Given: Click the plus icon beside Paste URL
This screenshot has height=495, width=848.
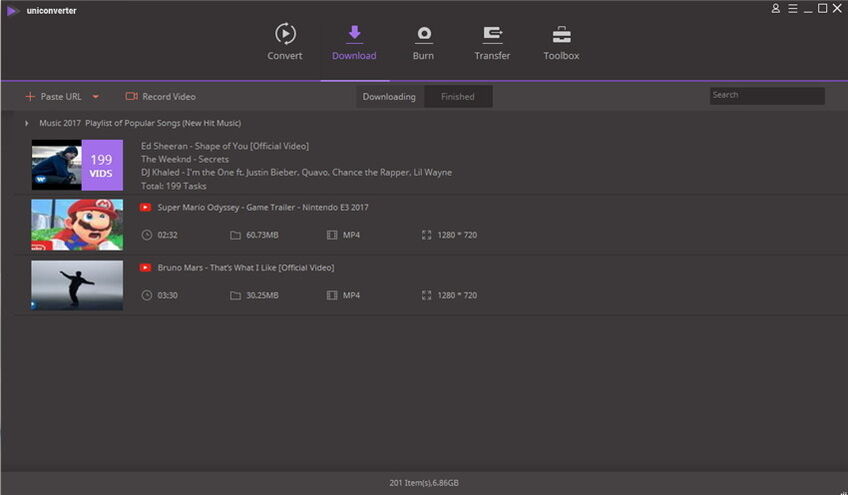Looking at the screenshot, I should [30, 96].
